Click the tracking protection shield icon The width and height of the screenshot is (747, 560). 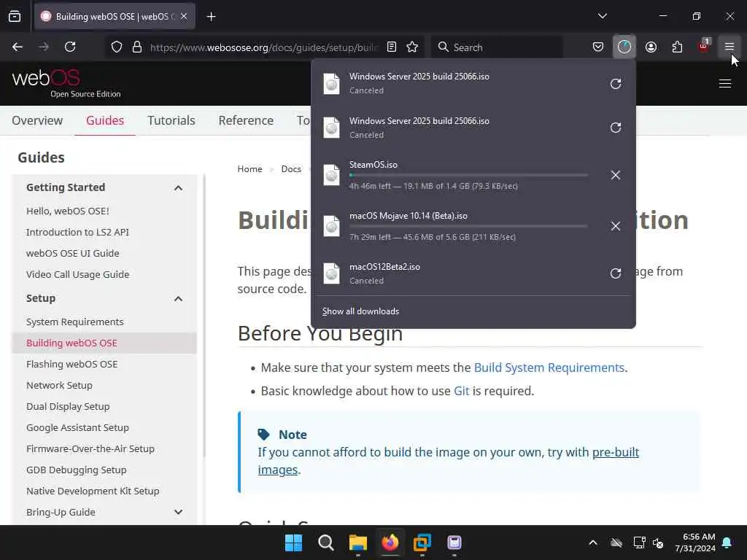117,47
